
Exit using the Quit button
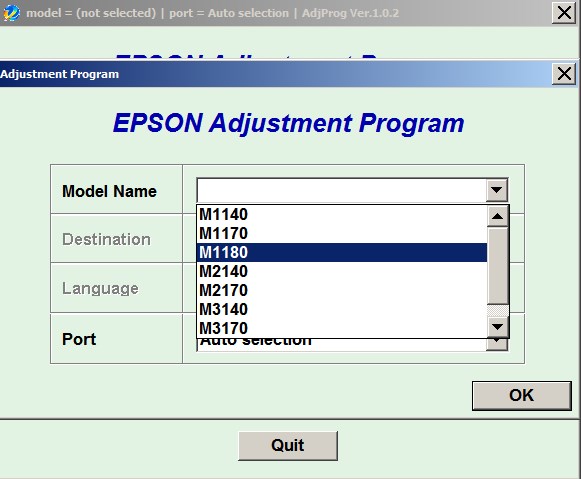[288, 445]
